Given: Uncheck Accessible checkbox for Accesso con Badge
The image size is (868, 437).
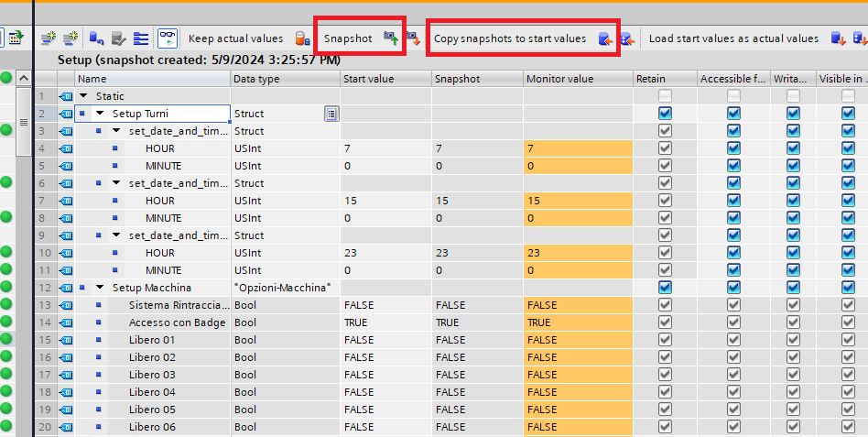Looking at the screenshot, I should [x=733, y=322].
